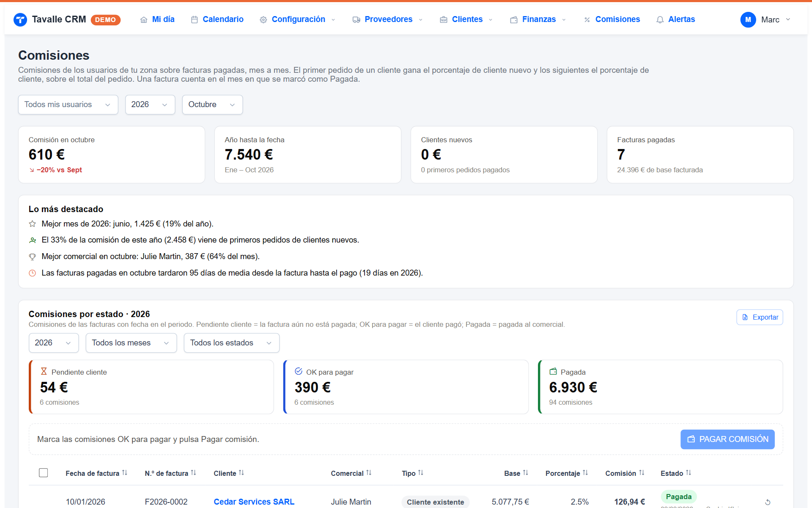812x508 pixels.
Task: Click the percent icon beside Comisiones
Action: [x=587, y=20]
